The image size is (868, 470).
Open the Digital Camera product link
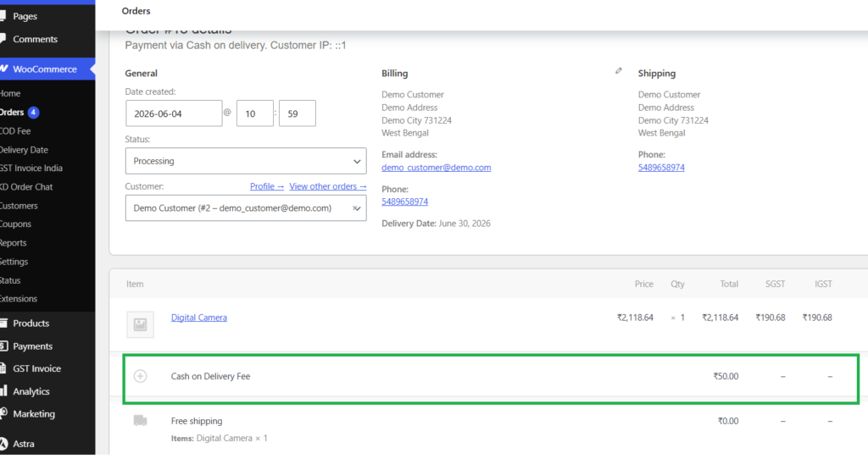click(x=198, y=318)
